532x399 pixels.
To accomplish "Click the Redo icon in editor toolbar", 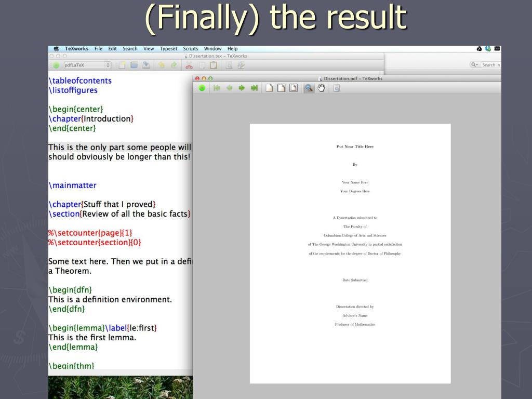I will tap(174, 65).
